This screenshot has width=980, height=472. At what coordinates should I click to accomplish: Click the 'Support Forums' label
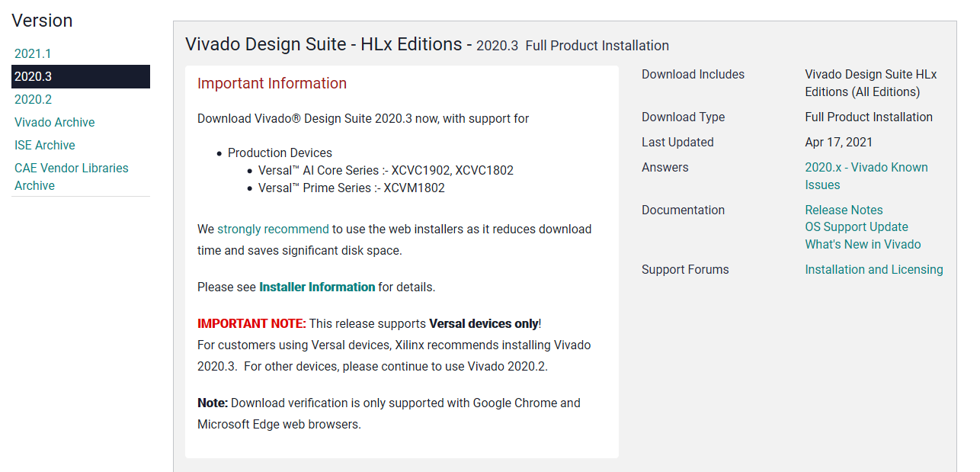coord(685,269)
